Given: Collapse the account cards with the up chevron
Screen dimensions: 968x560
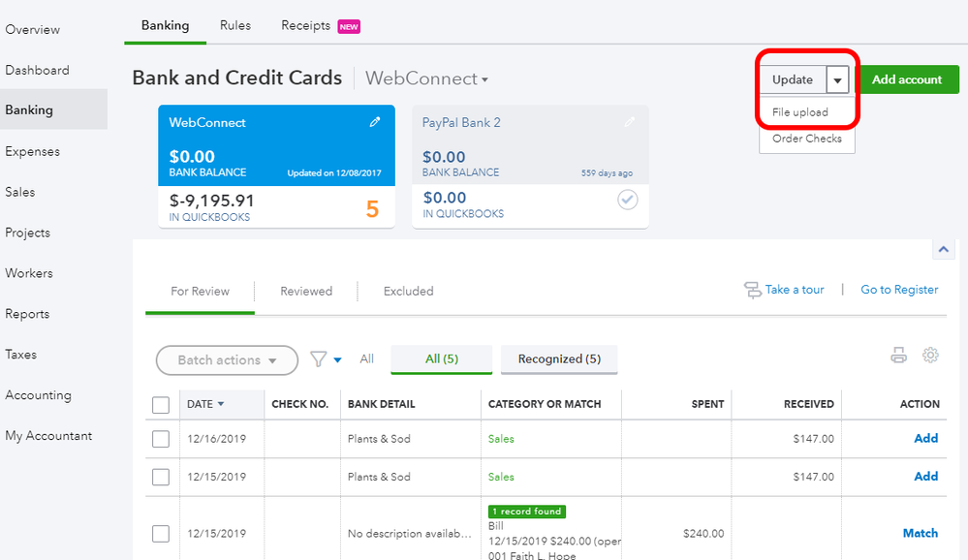Looking at the screenshot, I should [943, 250].
